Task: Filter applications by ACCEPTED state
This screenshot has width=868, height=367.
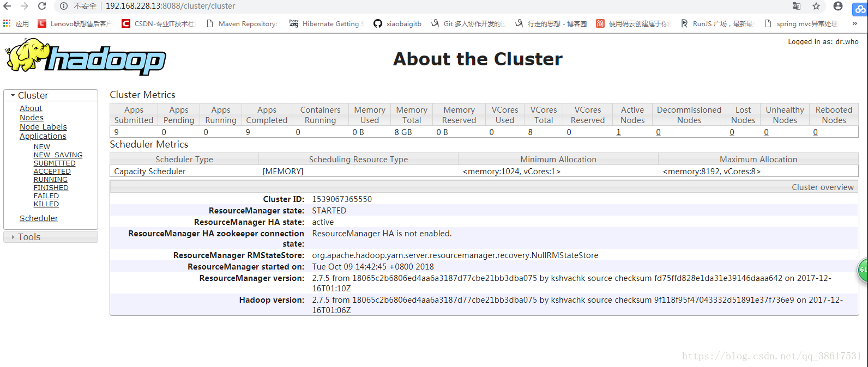Action: (x=52, y=172)
